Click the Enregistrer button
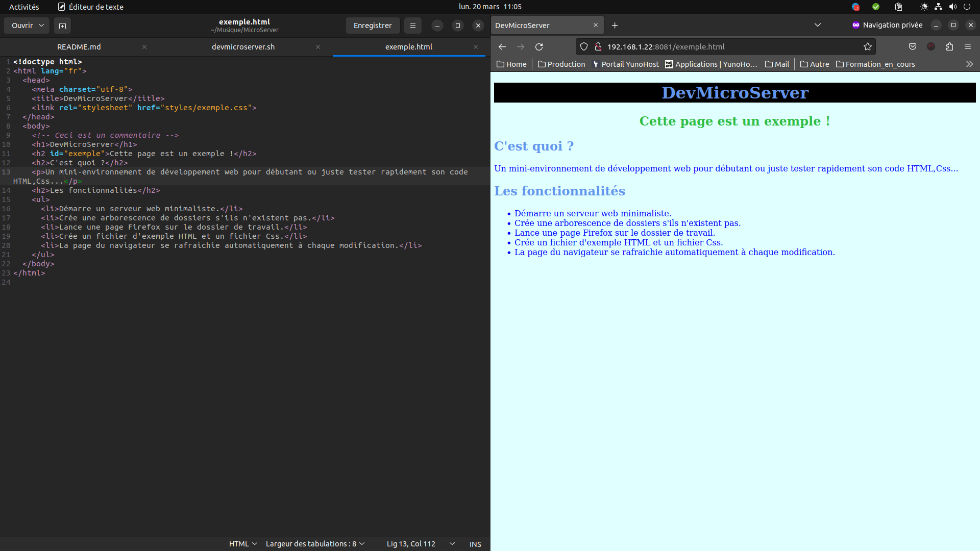980x551 pixels. pos(373,26)
